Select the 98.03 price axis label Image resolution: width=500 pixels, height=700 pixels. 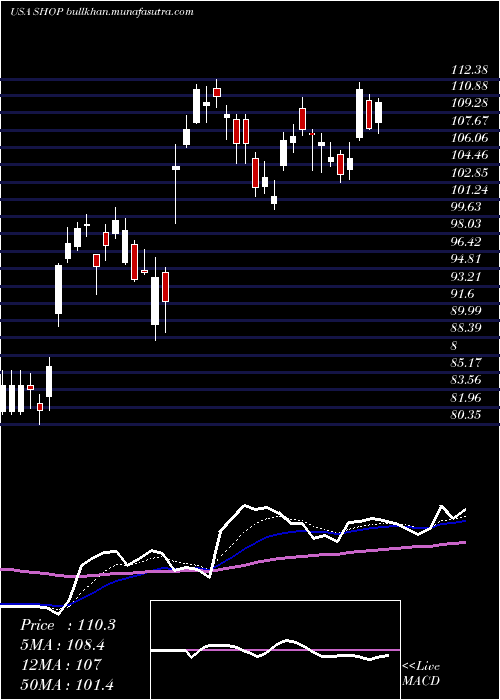coord(466,225)
